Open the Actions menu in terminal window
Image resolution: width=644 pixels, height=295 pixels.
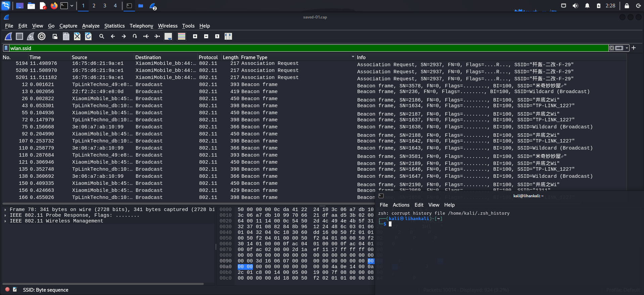coord(401,205)
